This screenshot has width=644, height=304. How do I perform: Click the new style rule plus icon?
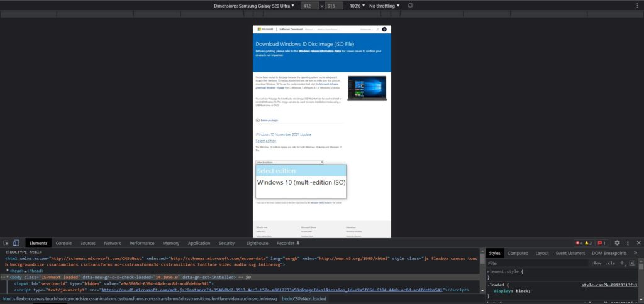tap(622, 263)
